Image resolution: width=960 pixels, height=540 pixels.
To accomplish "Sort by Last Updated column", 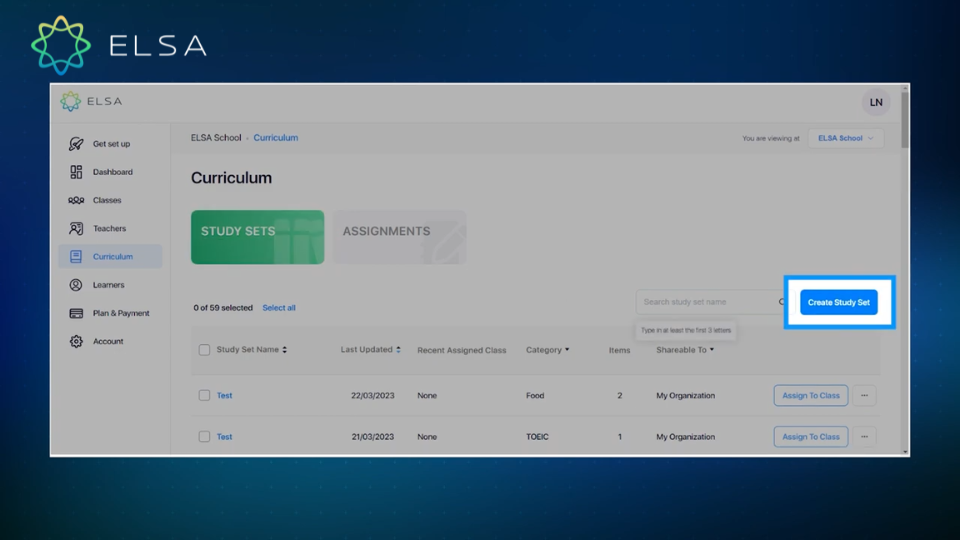I will click(x=370, y=350).
